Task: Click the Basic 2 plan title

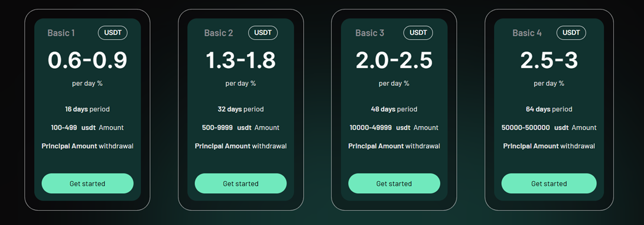Action: point(219,33)
